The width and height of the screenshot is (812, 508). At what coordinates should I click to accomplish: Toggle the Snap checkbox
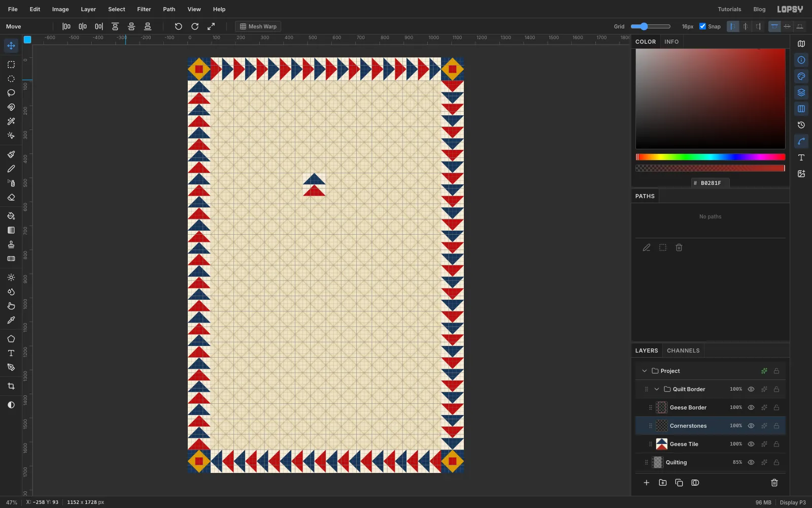point(702,26)
